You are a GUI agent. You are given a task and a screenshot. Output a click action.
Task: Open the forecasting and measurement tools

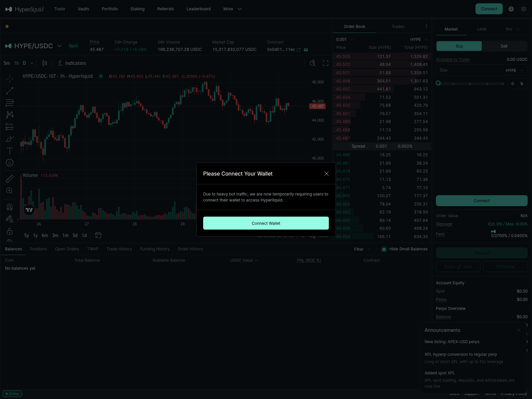[10, 127]
